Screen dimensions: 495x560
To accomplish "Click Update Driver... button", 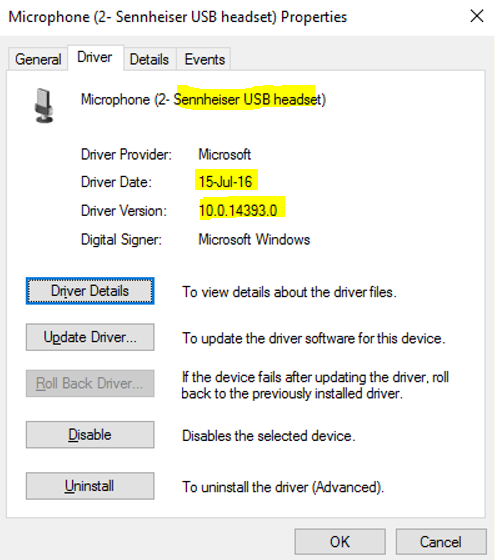I will coord(90,337).
